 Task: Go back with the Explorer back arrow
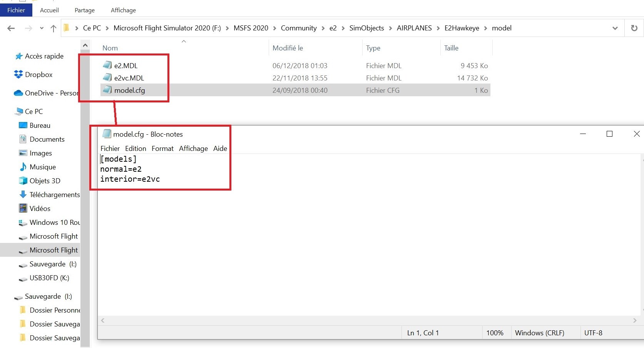[11, 28]
